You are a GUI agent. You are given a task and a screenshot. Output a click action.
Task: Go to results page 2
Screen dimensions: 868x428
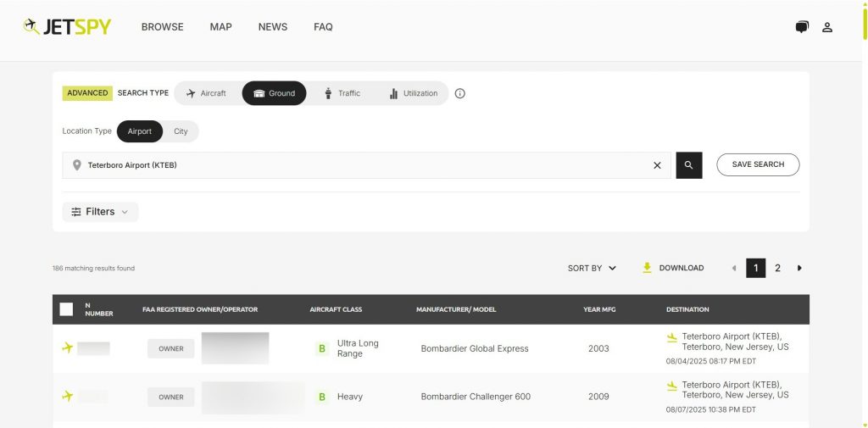pos(778,268)
